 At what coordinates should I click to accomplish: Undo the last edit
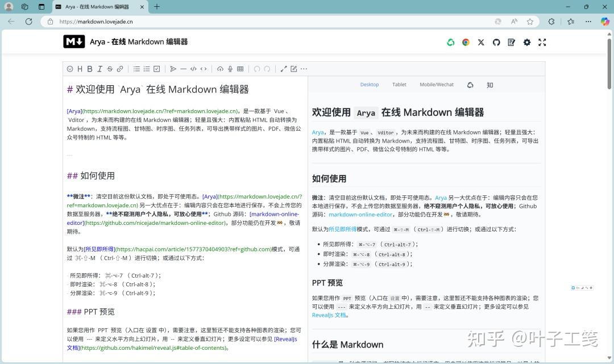(257, 69)
